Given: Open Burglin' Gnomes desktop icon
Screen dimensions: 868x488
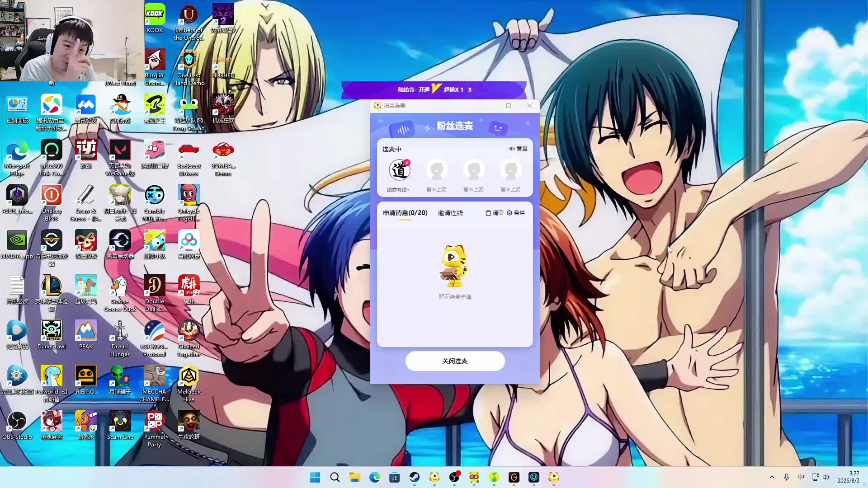Looking at the screenshot, I should [x=155, y=67].
